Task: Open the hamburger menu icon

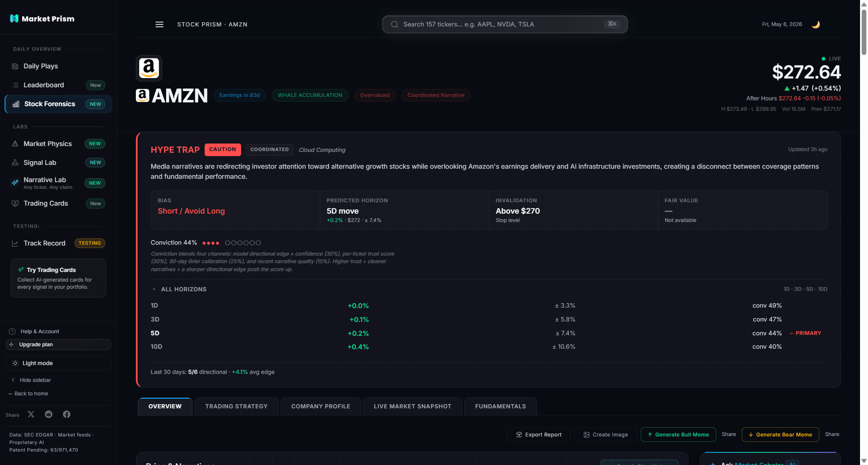Action: [159, 24]
